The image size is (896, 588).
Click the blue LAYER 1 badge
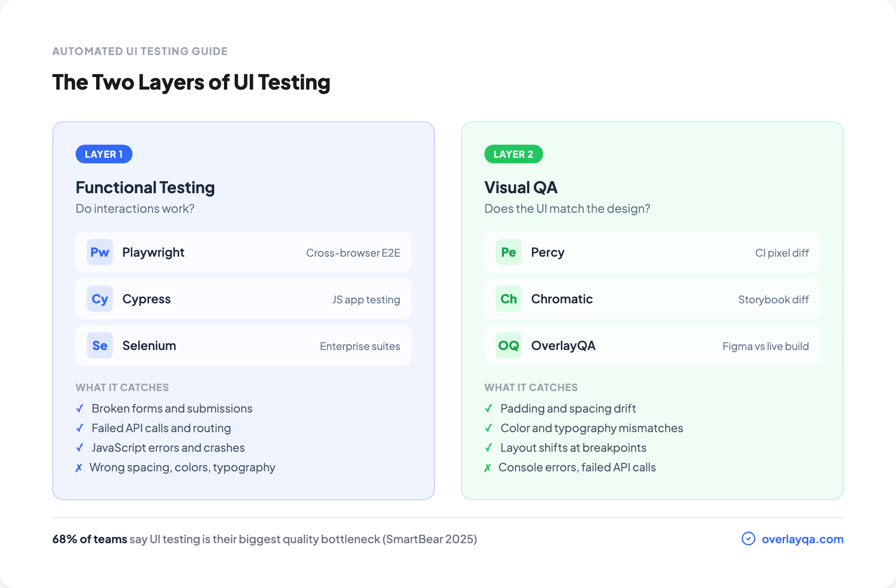point(104,154)
